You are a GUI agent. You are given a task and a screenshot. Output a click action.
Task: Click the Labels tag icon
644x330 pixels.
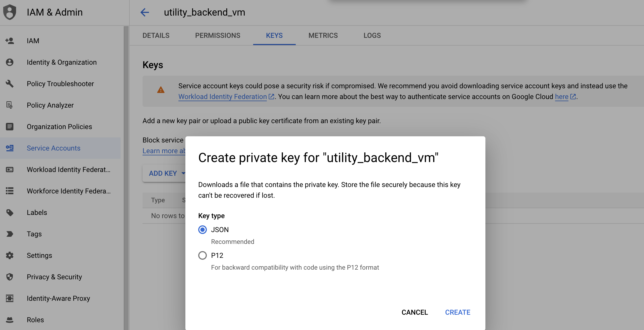[10, 212]
